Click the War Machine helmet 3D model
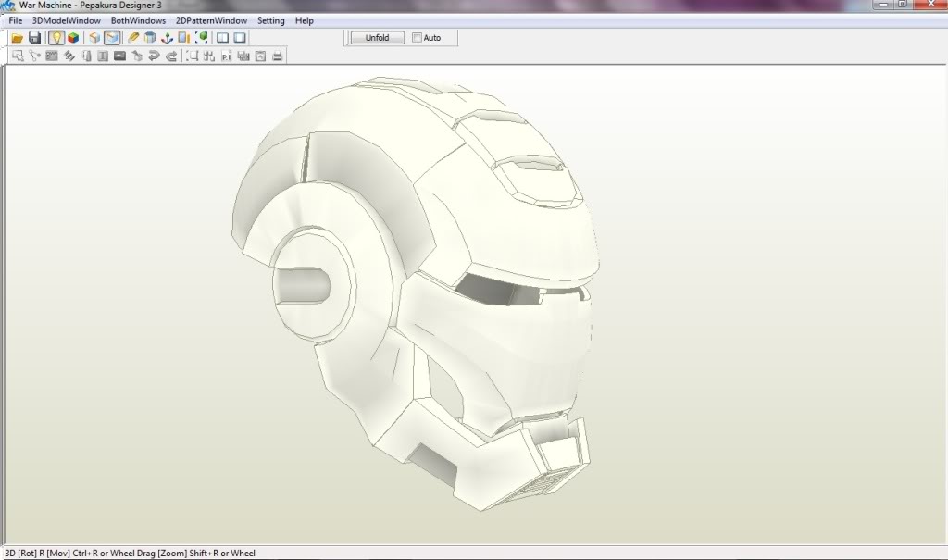 point(415,293)
